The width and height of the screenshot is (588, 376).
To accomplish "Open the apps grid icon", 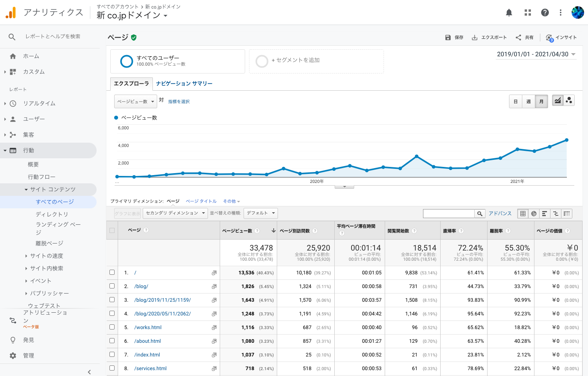I will [528, 13].
